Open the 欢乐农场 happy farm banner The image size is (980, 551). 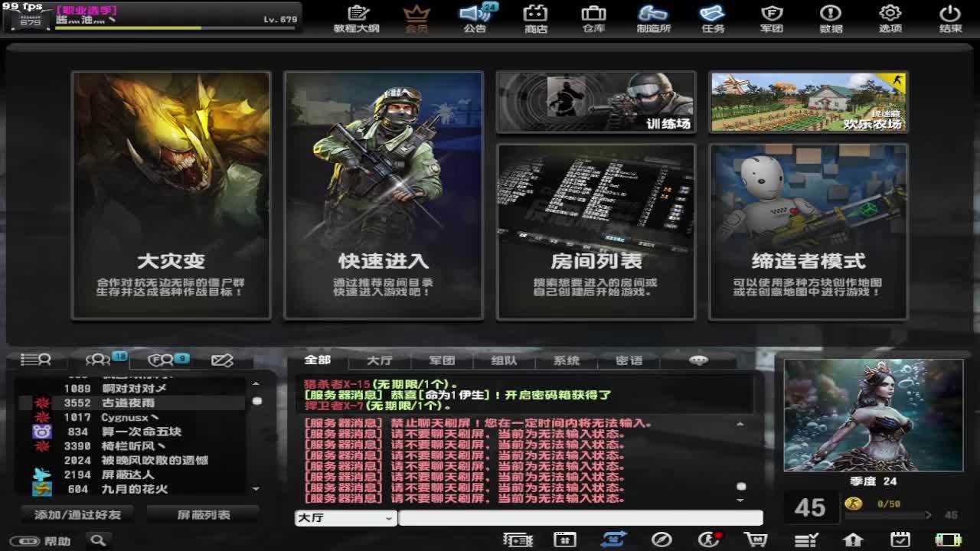pyautogui.click(x=808, y=103)
